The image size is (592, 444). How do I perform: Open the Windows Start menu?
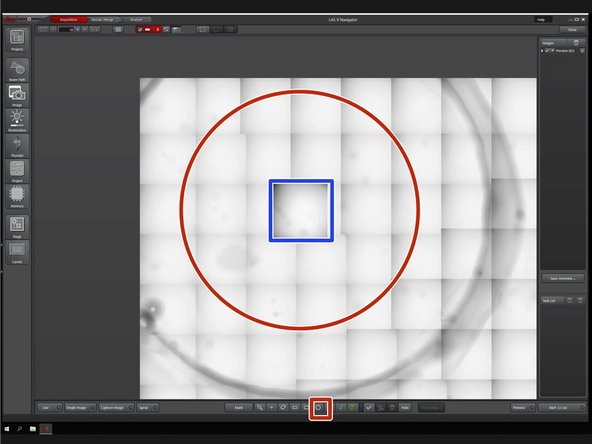(7, 429)
